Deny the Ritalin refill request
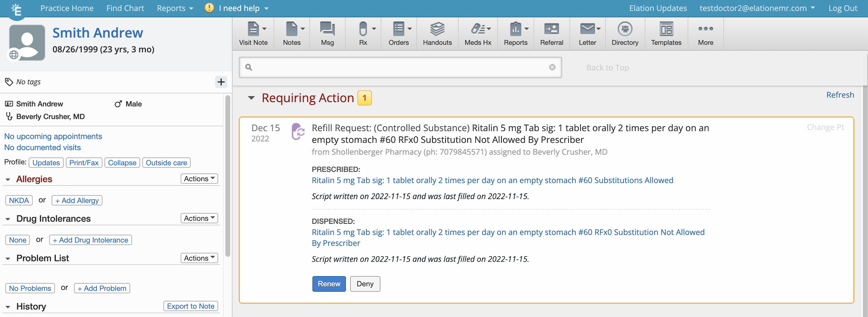Screen dimensions: 868x317 click(365, 284)
